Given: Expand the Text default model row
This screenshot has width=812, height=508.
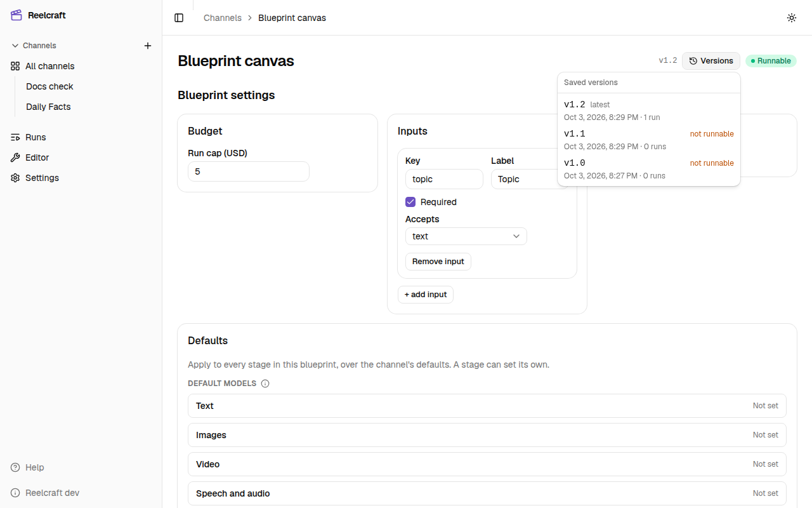Looking at the screenshot, I should pos(487,406).
